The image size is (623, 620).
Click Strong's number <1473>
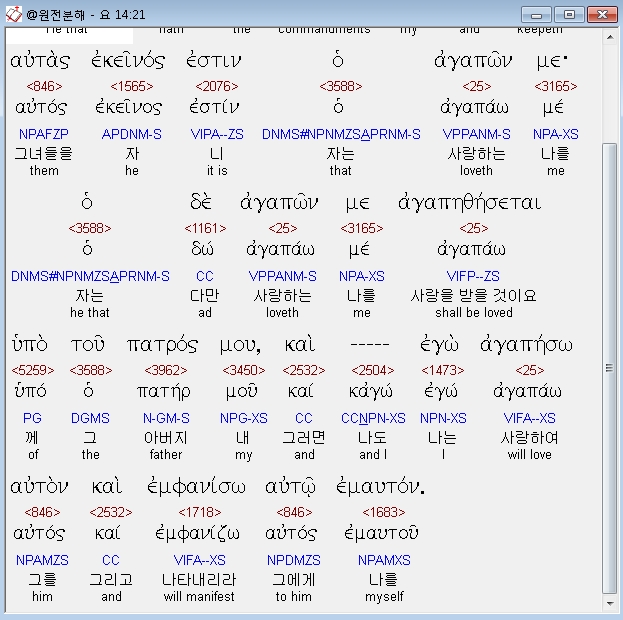click(443, 370)
